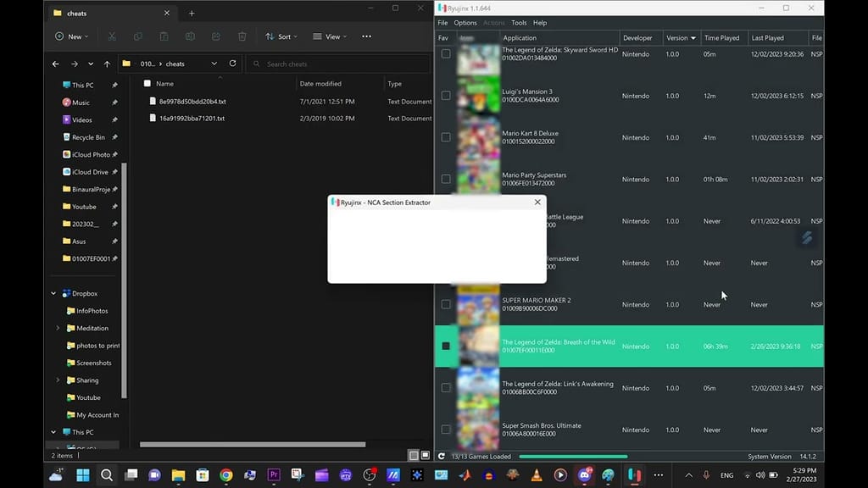Viewport: 868px width, 488px height.
Task: Click the File Explorer horizontal scrollbar
Action: tap(253, 444)
